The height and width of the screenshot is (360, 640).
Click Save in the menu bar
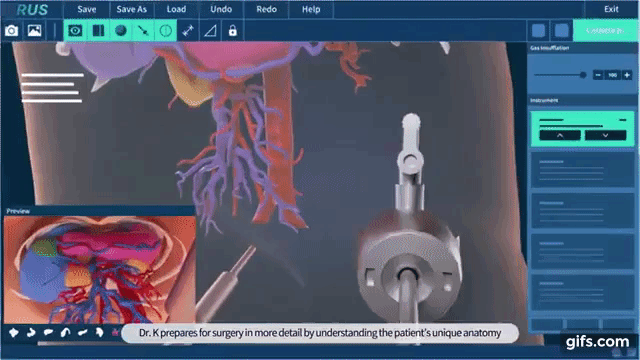87,9
